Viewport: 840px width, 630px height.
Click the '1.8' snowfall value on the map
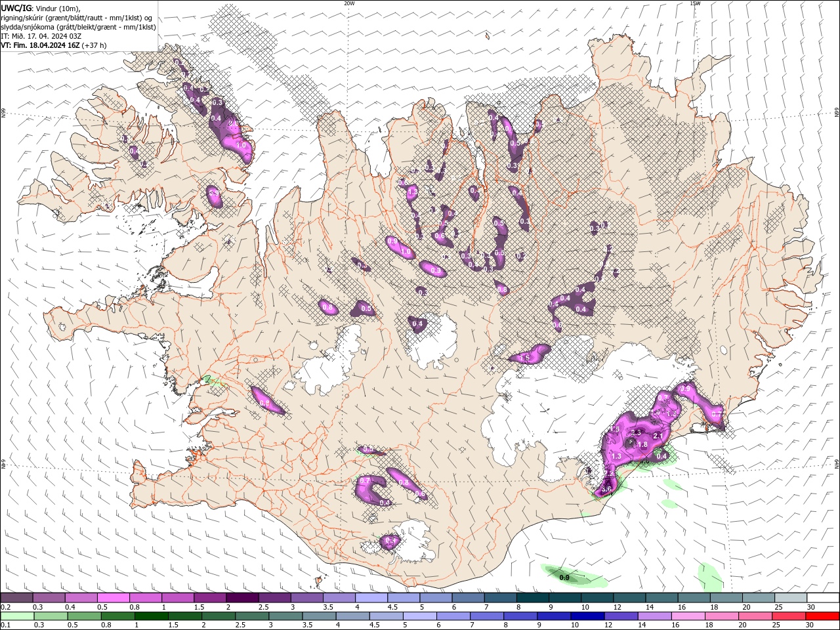pyautogui.click(x=643, y=444)
